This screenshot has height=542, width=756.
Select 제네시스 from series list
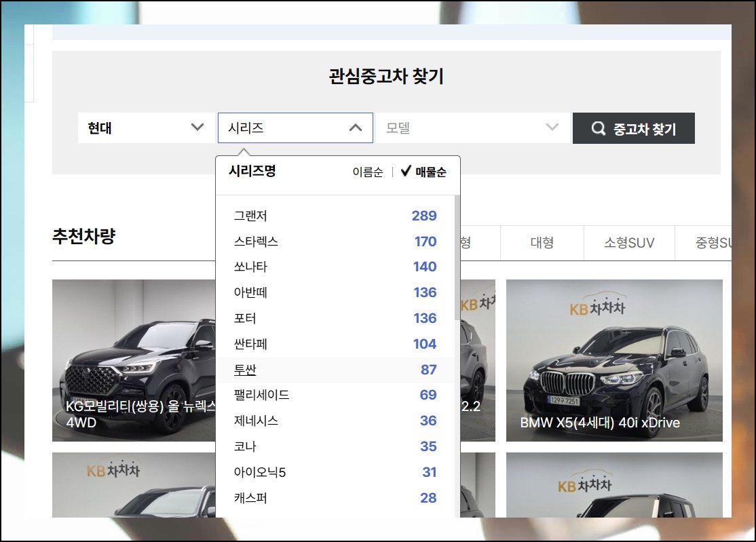tap(335, 421)
